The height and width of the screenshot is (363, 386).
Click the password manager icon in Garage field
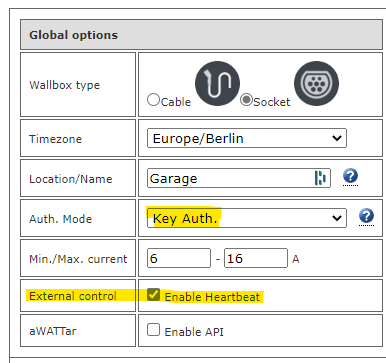click(320, 178)
